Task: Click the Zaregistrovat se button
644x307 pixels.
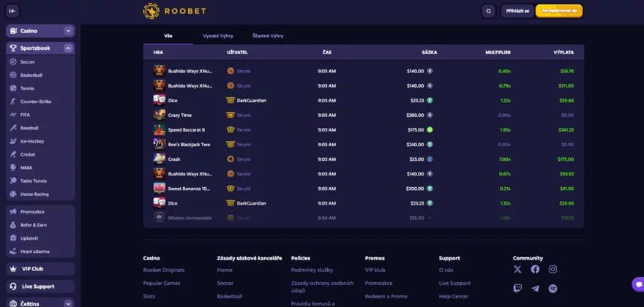Action: (559, 11)
